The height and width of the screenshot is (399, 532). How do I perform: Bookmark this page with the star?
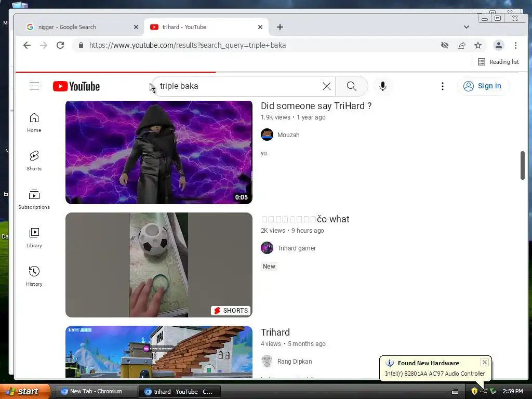(x=478, y=45)
